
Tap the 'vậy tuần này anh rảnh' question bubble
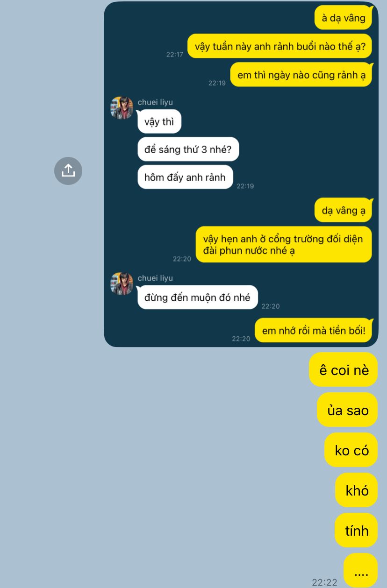[280, 46]
